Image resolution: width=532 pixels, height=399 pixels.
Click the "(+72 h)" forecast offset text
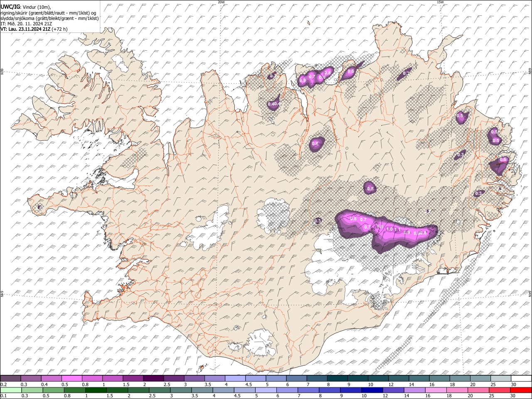point(60,29)
